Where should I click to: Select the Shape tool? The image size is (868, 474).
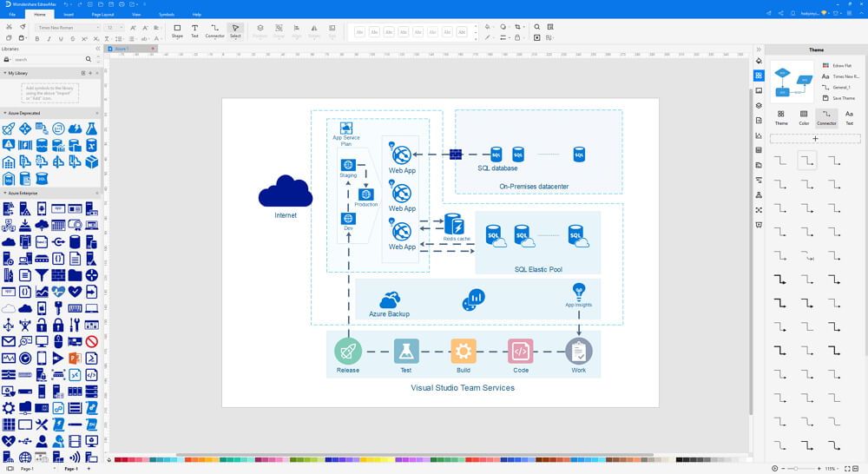(x=177, y=31)
